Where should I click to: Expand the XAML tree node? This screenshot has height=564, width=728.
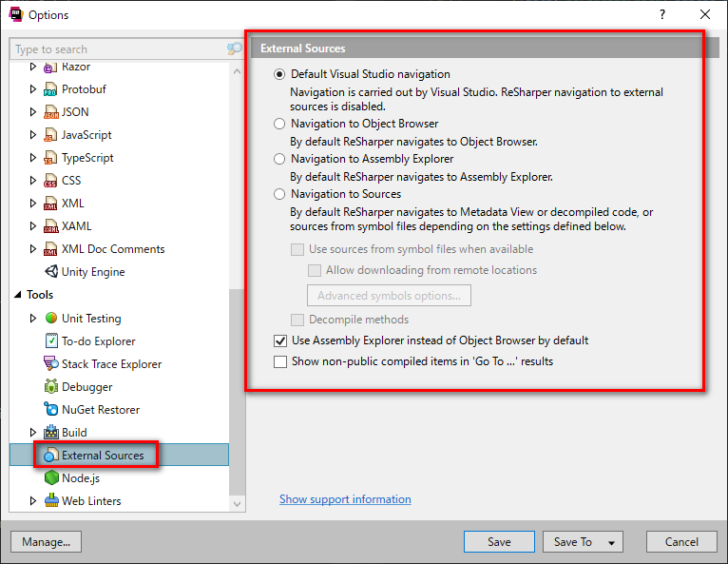coord(32,225)
